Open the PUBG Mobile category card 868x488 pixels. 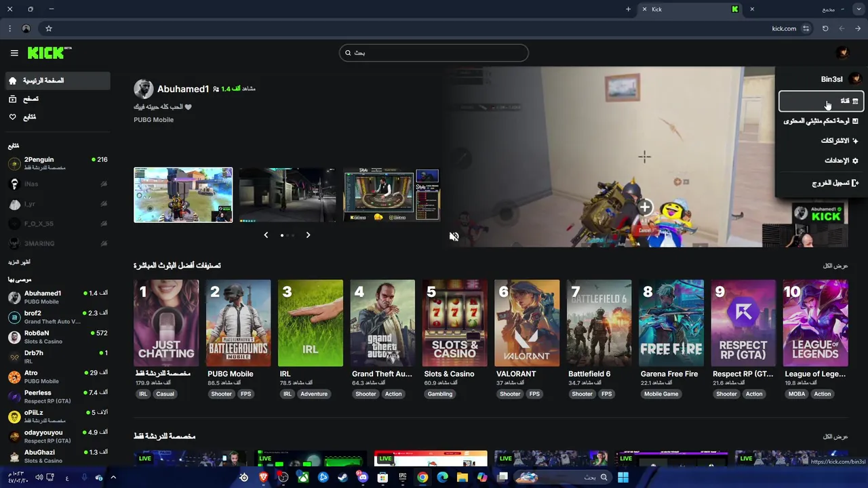238,323
